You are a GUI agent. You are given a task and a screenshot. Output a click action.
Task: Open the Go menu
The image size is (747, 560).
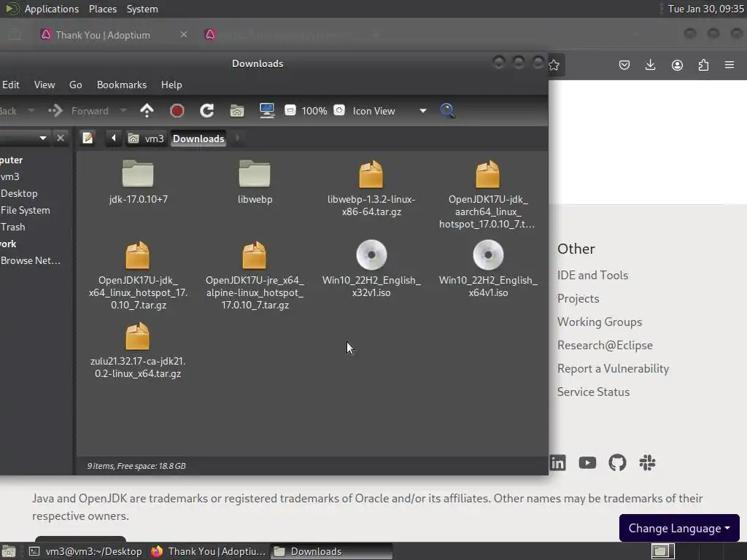click(75, 85)
